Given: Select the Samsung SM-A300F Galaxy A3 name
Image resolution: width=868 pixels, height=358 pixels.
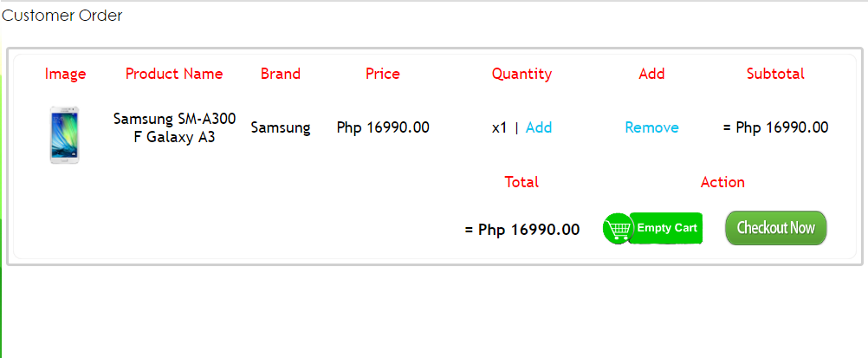Looking at the screenshot, I should [x=174, y=128].
